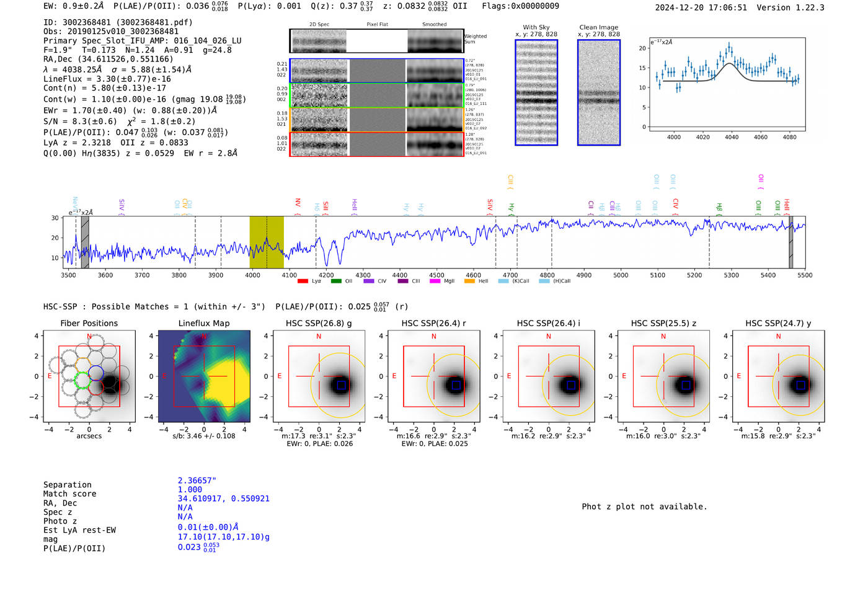868x591 pixels.
Task: Click the Cont(n) = 5.80(±0.13)e-17 line
Action: [x=105, y=88]
